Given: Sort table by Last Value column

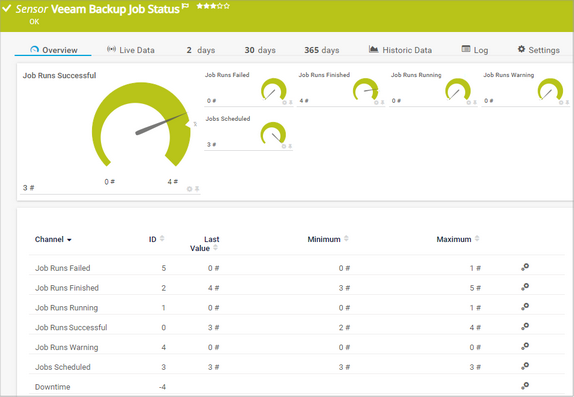Looking at the screenshot, I should click(x=204, y=244).
